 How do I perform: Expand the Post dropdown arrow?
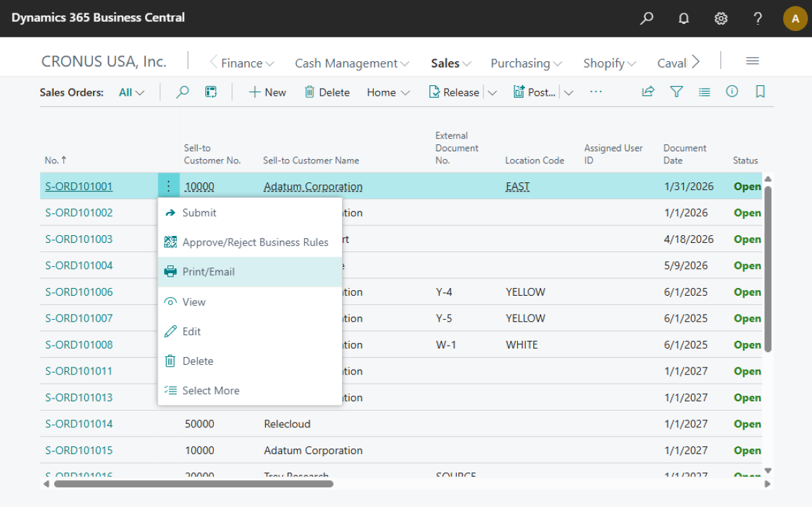click(569, 93)
